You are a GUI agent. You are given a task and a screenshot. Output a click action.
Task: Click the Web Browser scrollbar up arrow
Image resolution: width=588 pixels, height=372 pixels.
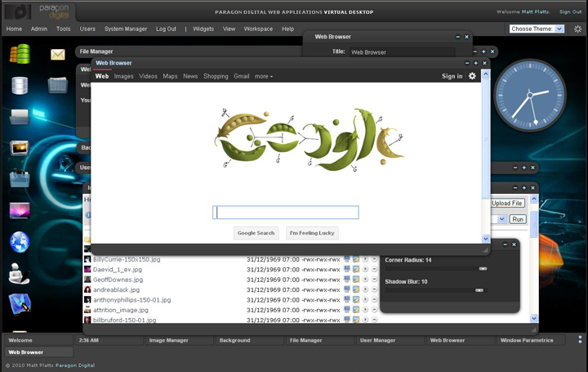(486, 74)
